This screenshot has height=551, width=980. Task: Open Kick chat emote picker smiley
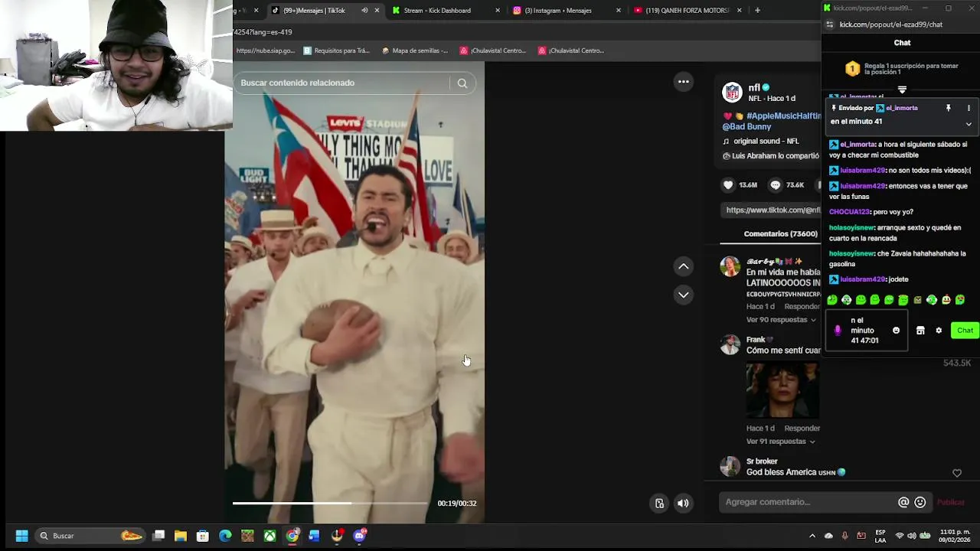click(x=896, y=331)
